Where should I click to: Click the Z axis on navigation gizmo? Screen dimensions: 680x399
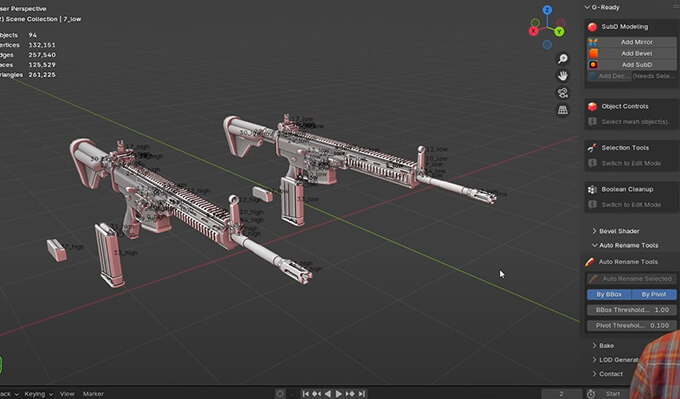(x=547, y=10)
